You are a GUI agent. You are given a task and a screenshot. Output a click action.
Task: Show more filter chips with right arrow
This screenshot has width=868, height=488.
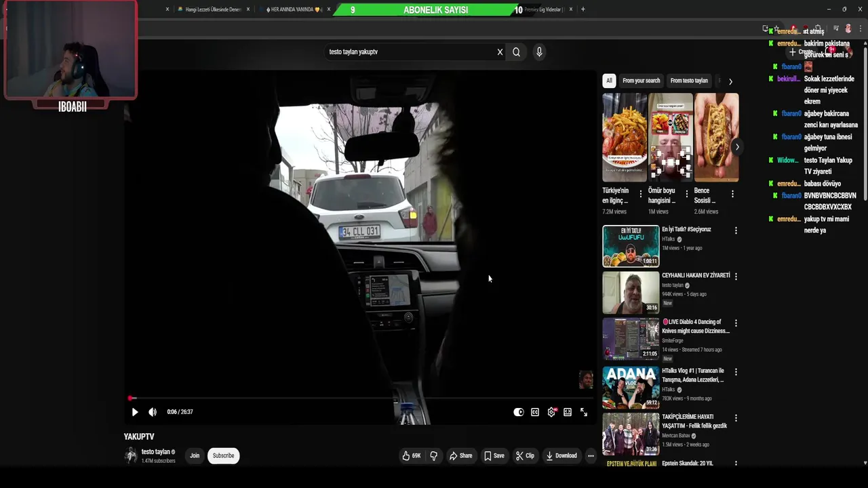pyautogui.click(x=730, y=81)
